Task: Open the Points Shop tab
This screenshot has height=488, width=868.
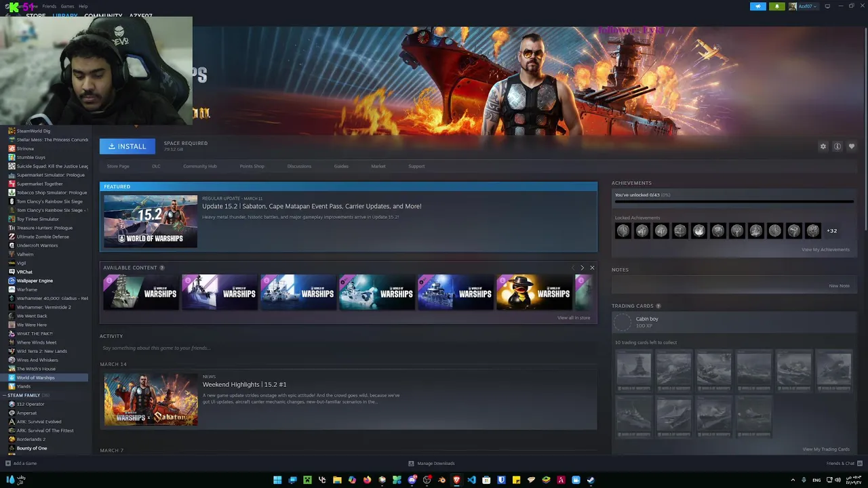Action: 252,166
